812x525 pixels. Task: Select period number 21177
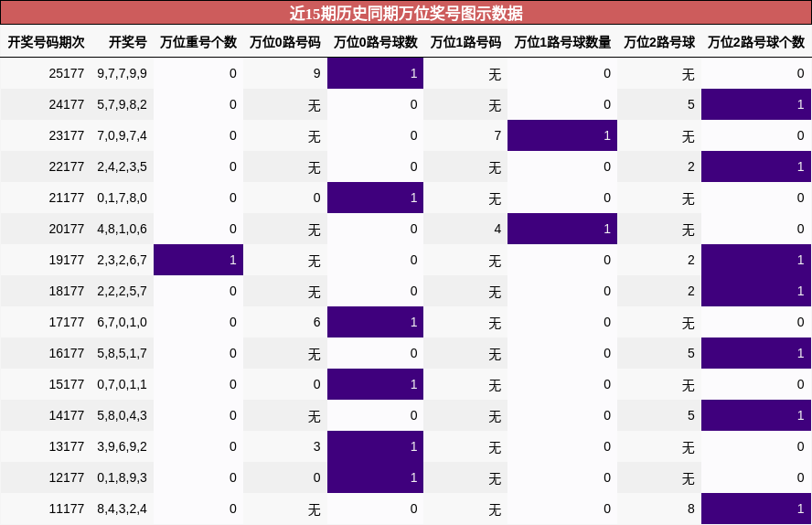pos(66,198)
